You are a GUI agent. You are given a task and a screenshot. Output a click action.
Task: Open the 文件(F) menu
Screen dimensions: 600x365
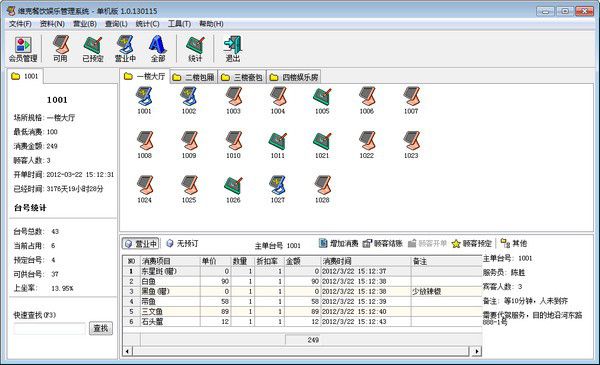tap(20, 24)
